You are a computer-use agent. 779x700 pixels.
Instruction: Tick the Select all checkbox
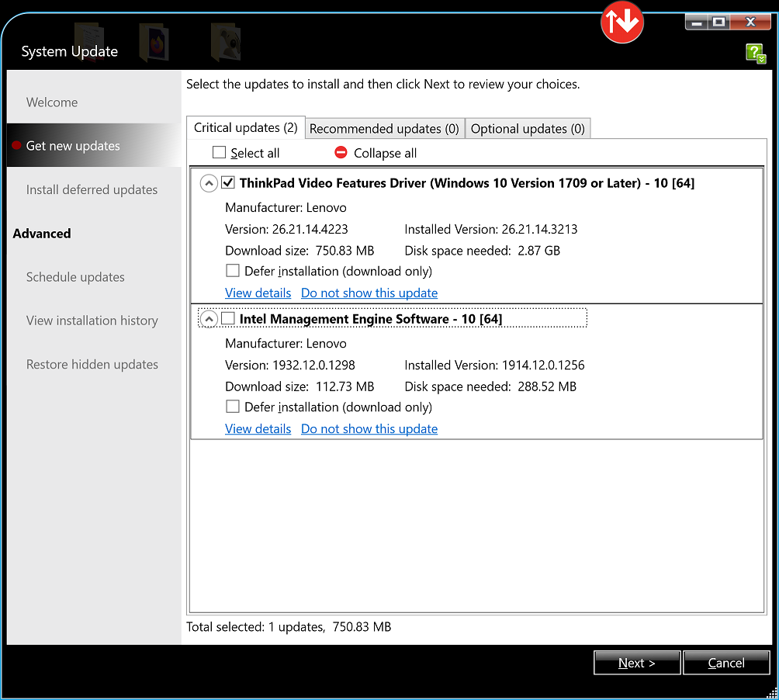[219, 152]
